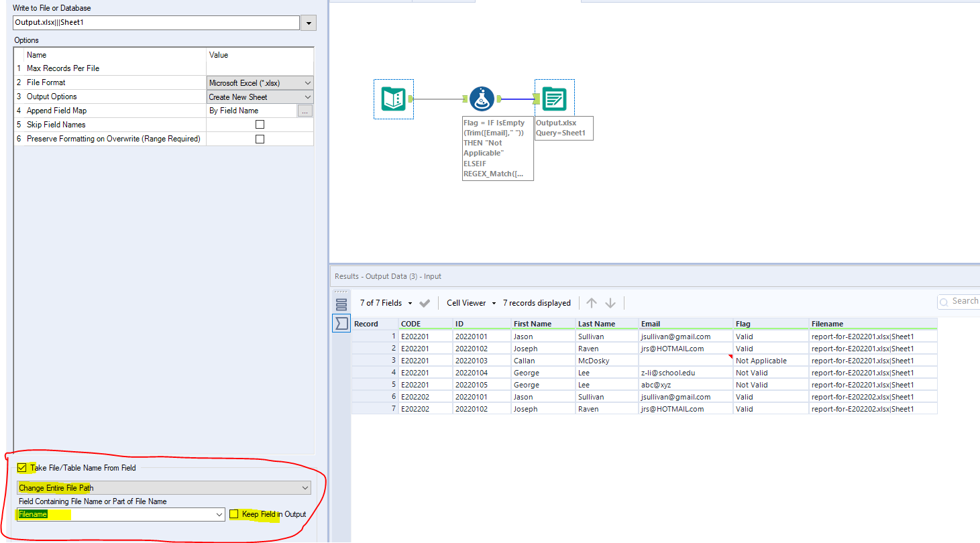
Task: Select the Output Data tool writing Output.xlsx
Action: (x=554, y=97)
